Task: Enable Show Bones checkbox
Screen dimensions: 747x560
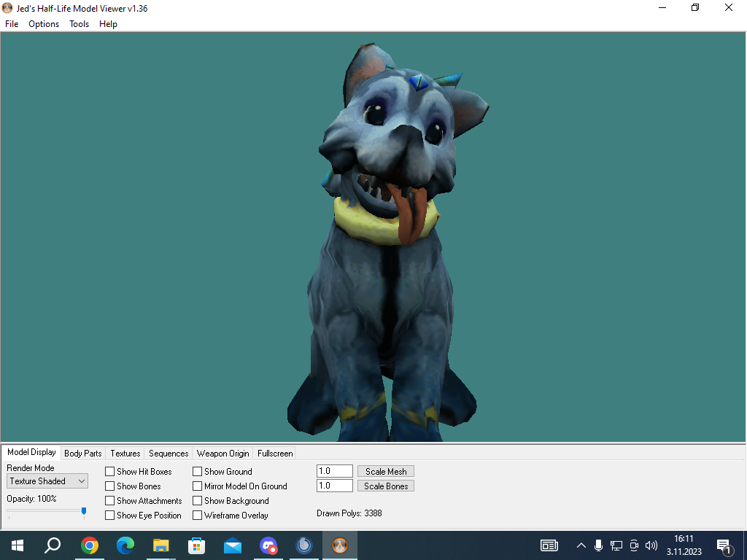Action: pos(109,486)
